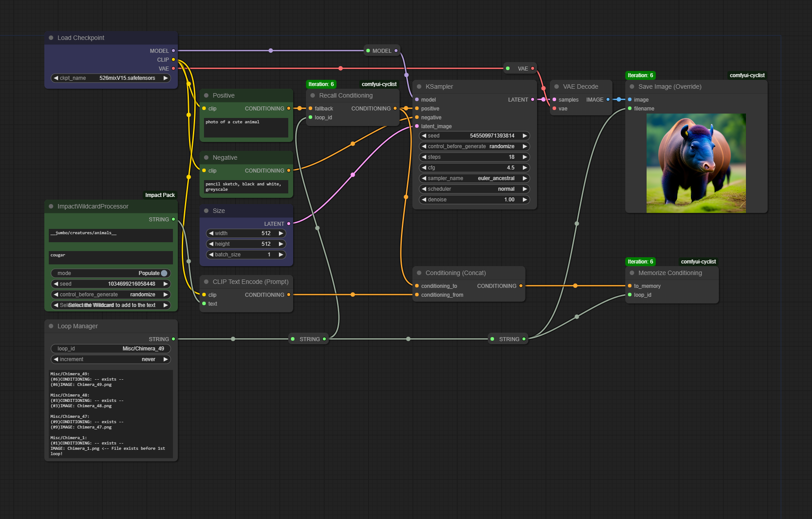Click the comfyui-cyclist badge above Save Image

click(x=747, y=75)
